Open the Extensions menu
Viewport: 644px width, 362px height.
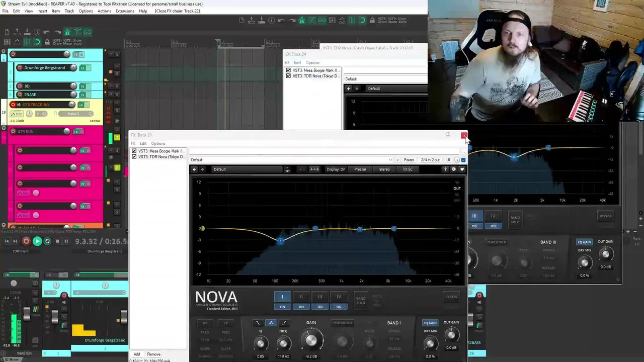(x=125, y=11)
